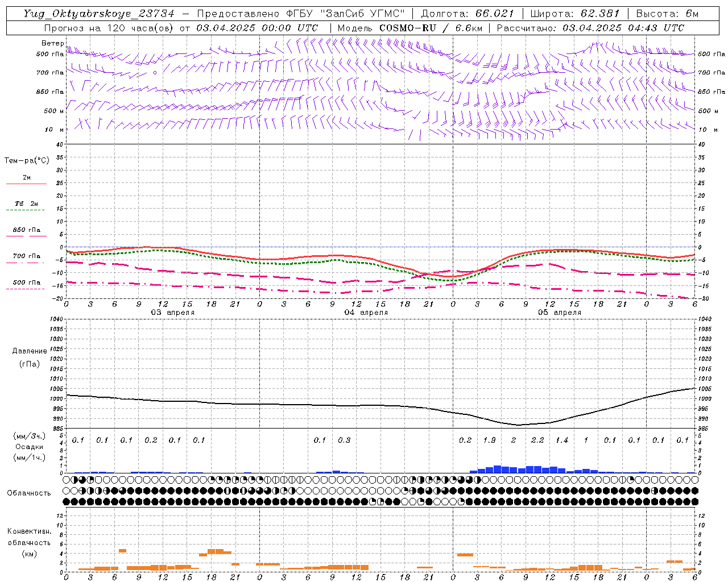Select the Давление pressure panel label
Screen dimensions: 728x582
coord(30,351)
